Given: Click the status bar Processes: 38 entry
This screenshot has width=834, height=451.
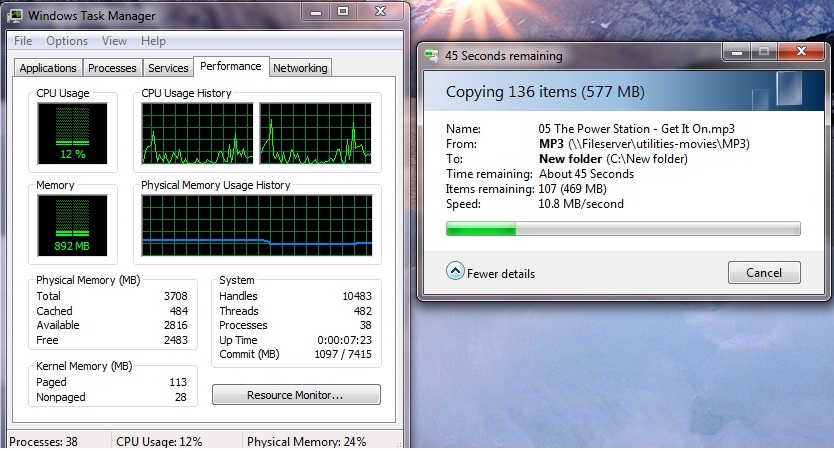Looking at the screenshot, I should [x=43, y=442].
